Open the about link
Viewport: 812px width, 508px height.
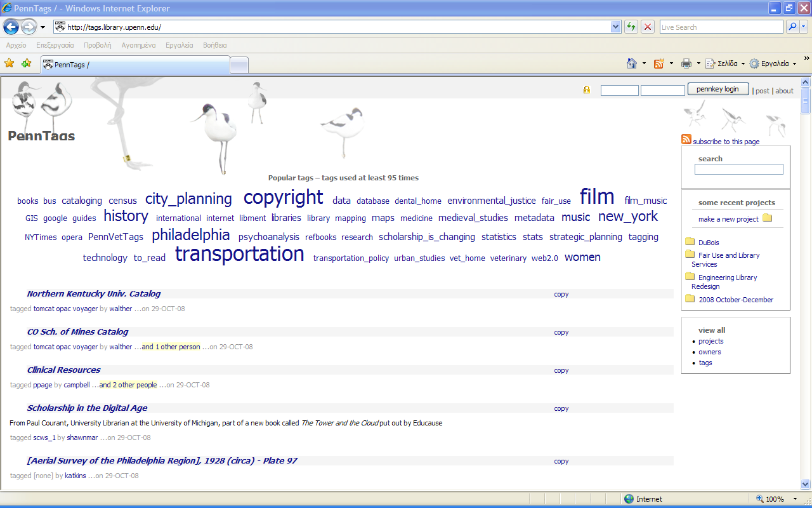(784, 91)
